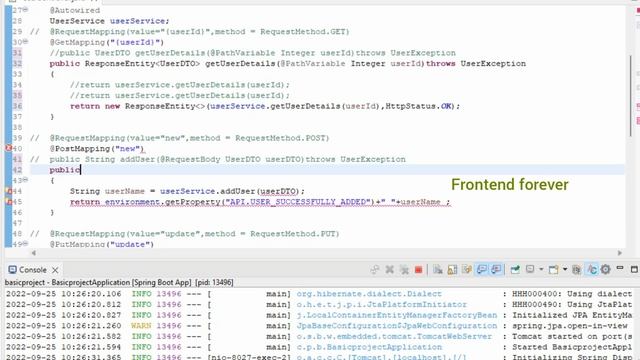Click the Remove Launch single X icon
The height and width of the screenshot is (360, 640).
click(389, 269)
